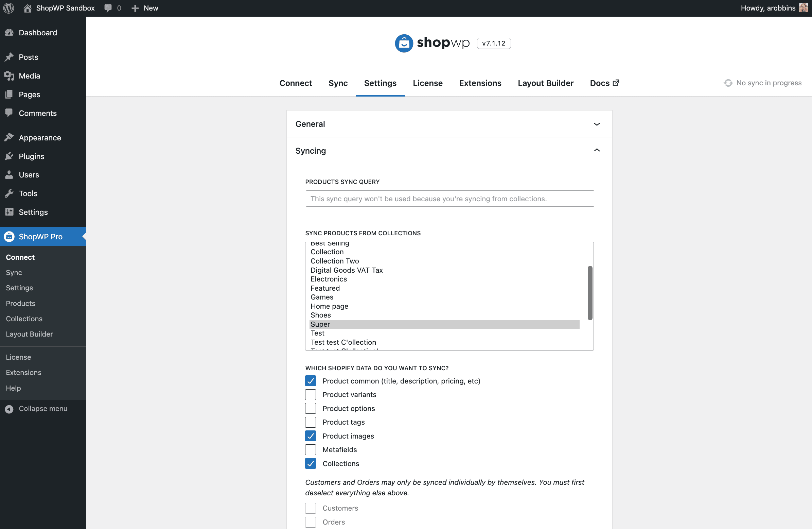Click the home icon for ShopWP Sandbox
The image size is (812, 529).
pyautogui.click(x=27, y=8)
